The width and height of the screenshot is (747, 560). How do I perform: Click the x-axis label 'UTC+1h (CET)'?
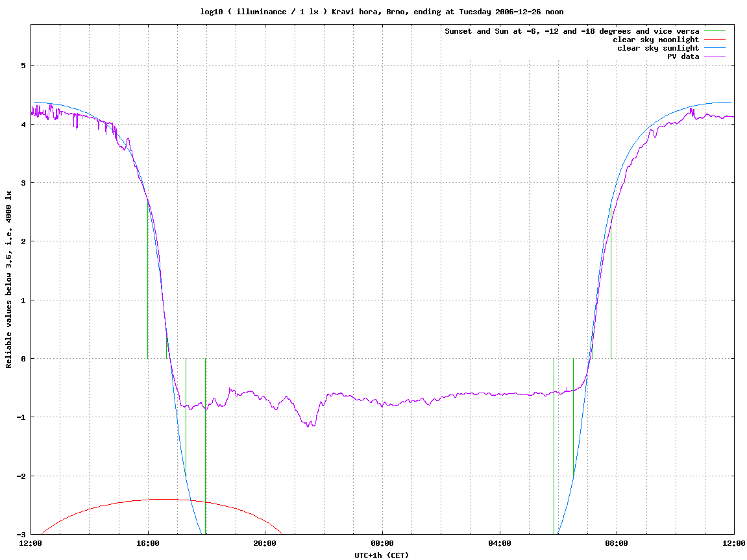pyautogui.click(x=382, y=555)
